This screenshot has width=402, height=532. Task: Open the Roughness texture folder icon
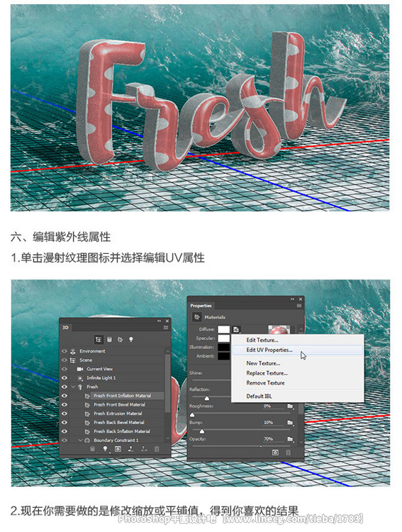pos(290,406)
